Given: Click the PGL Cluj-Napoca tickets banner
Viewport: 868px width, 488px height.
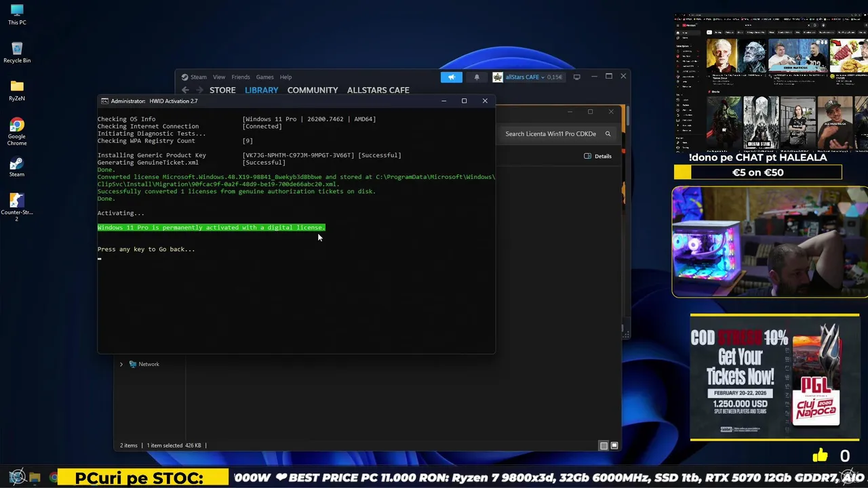Looking at the screenshot, I should click(774, 378).
